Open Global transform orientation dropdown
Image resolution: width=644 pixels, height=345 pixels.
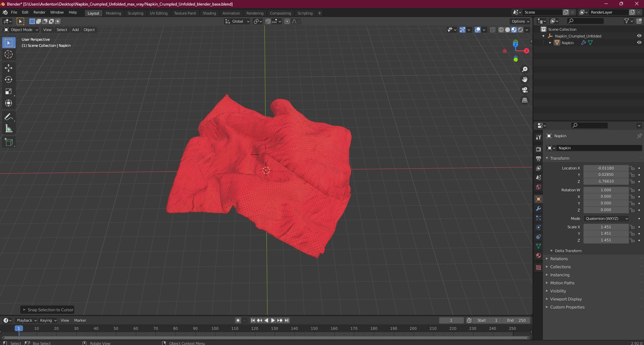pyautogui.click(x=237, y=21)
